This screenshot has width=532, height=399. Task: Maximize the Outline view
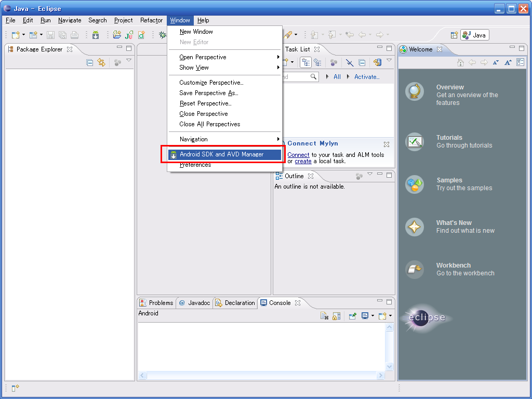coord(389,175)
